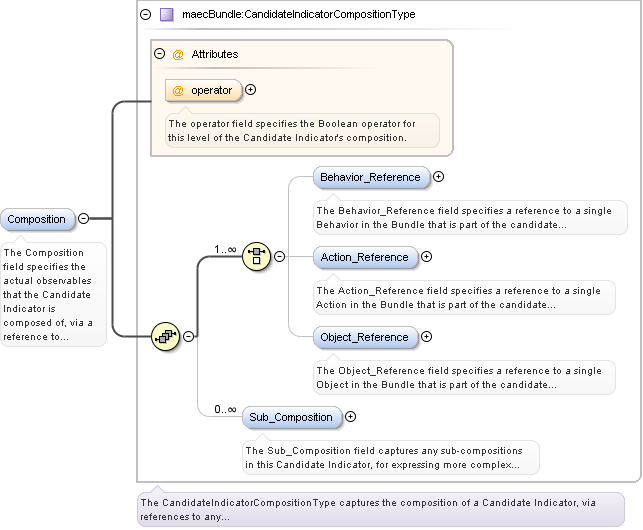Click the sequence compositor icon
Image resolution: width=643 pixels, height=530 pixels.
point(165,337)
